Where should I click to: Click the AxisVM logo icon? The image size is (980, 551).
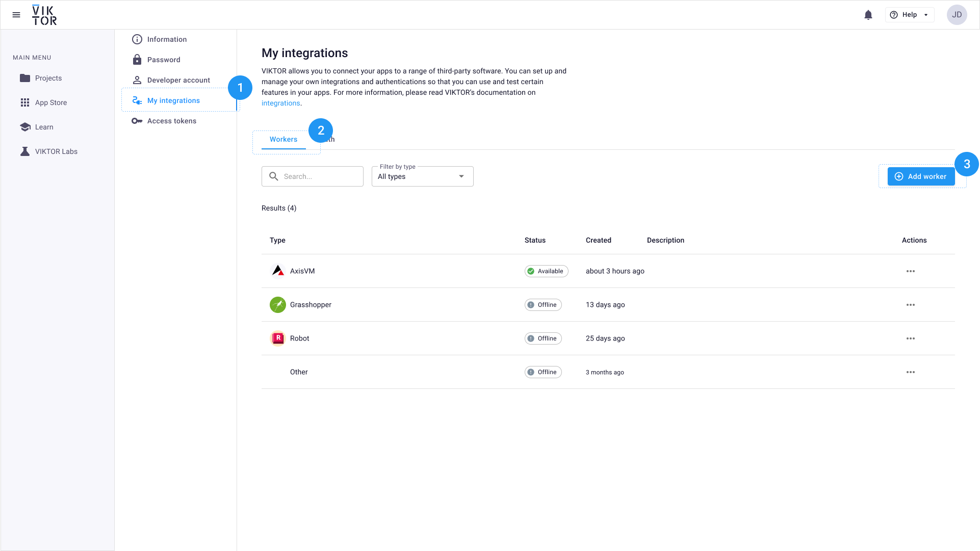click(x=278, y=271)
